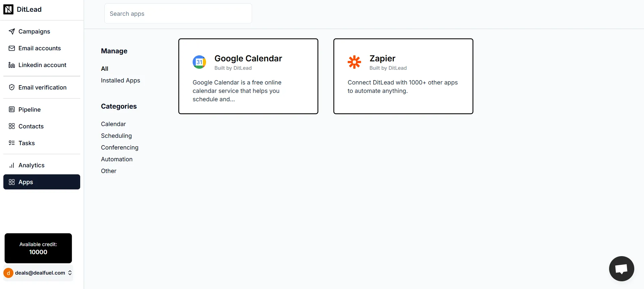Viewport: 644px width, 289px height.
Task: Open Tasks using the checklist icon
Action: (x=12, y=143)
